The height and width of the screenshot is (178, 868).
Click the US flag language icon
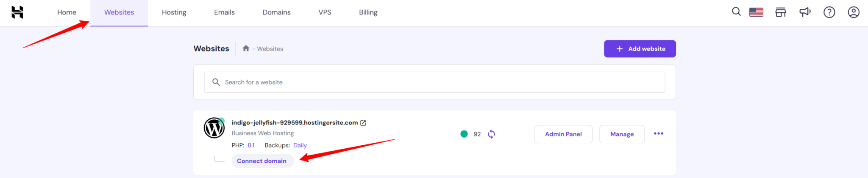point(756,12)
